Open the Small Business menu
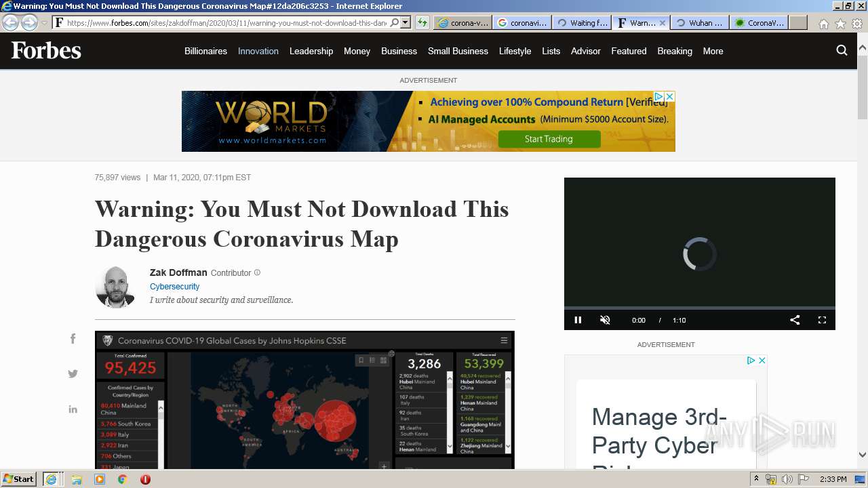 coord(458,51)
